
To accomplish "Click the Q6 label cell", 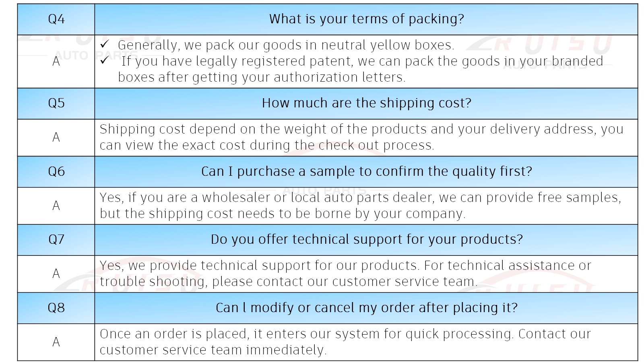I will tap(56, 172).
